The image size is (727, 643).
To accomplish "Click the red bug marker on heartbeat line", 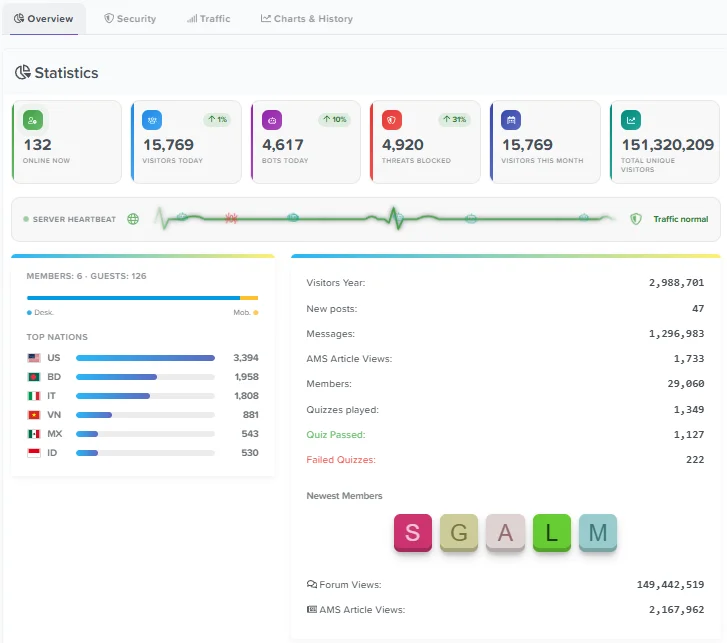I will (231, 217).
